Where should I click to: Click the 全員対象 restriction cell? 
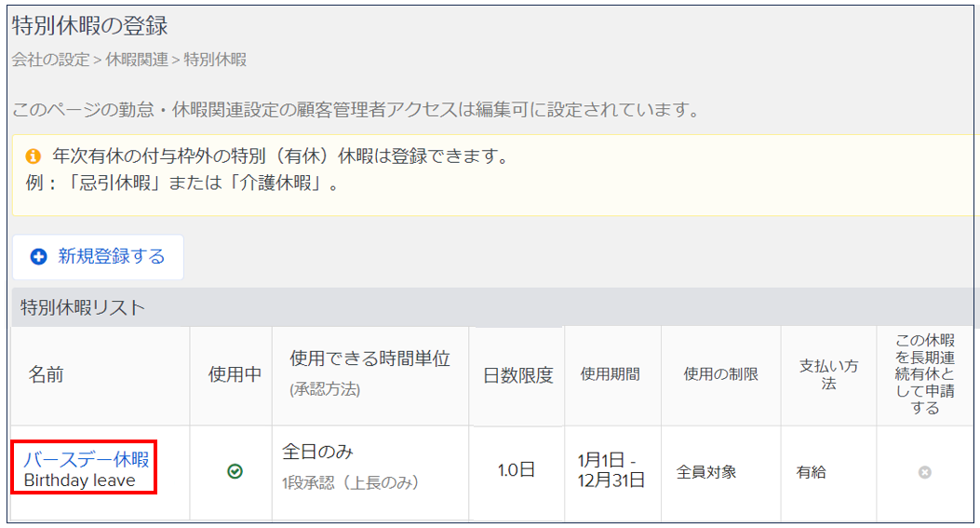click(706, 472)
